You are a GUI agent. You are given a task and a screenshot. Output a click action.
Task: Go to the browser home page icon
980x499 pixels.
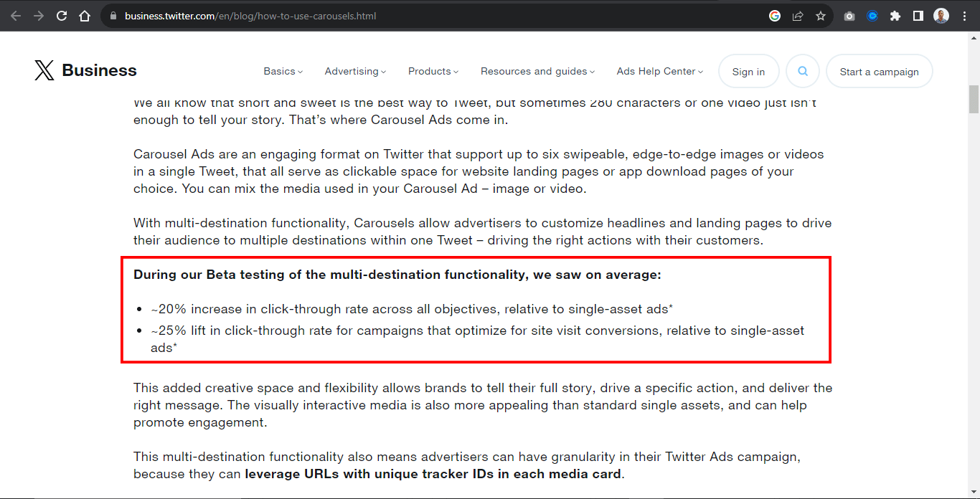point(85,16)
